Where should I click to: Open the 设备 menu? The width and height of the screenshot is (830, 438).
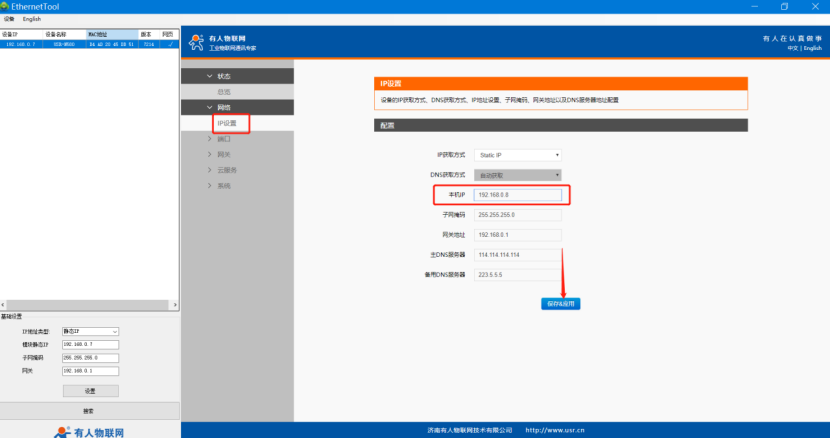pos(9,19)
